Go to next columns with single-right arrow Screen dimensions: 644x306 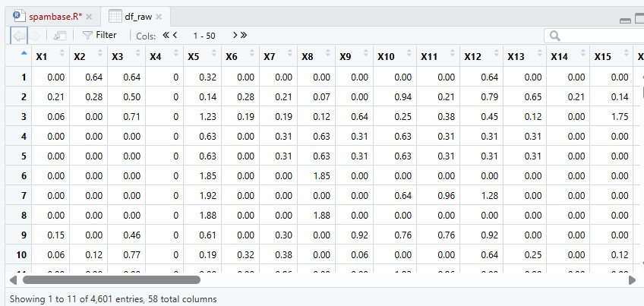235,36
